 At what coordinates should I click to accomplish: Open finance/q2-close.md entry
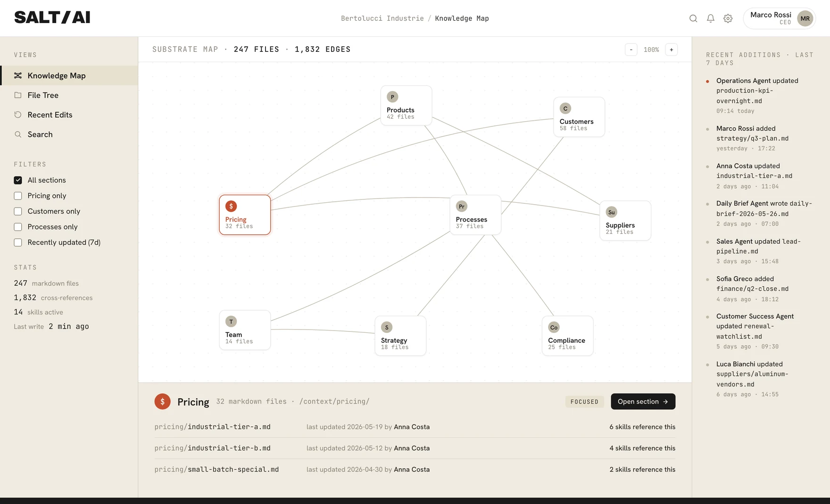click(760, 289)
